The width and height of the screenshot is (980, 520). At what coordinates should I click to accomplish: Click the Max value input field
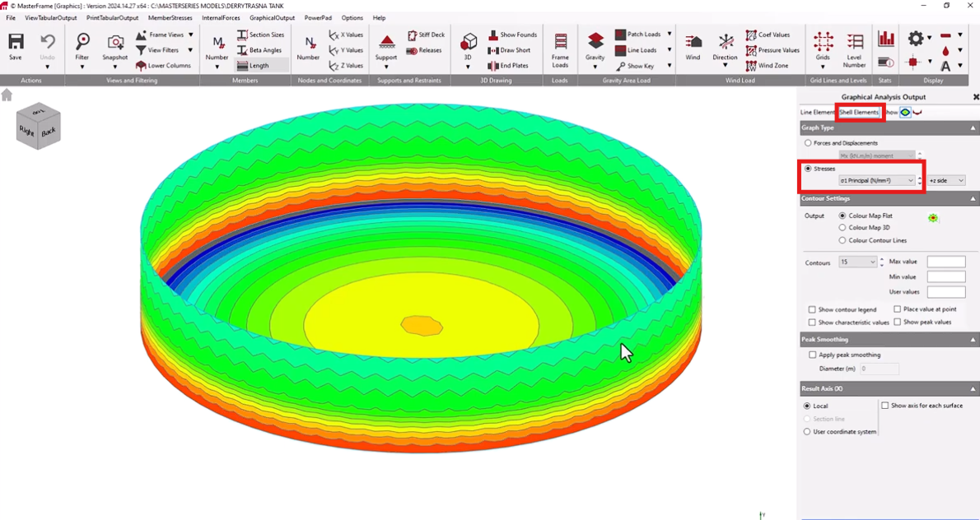pyautogui.click(x=945, y=262)
